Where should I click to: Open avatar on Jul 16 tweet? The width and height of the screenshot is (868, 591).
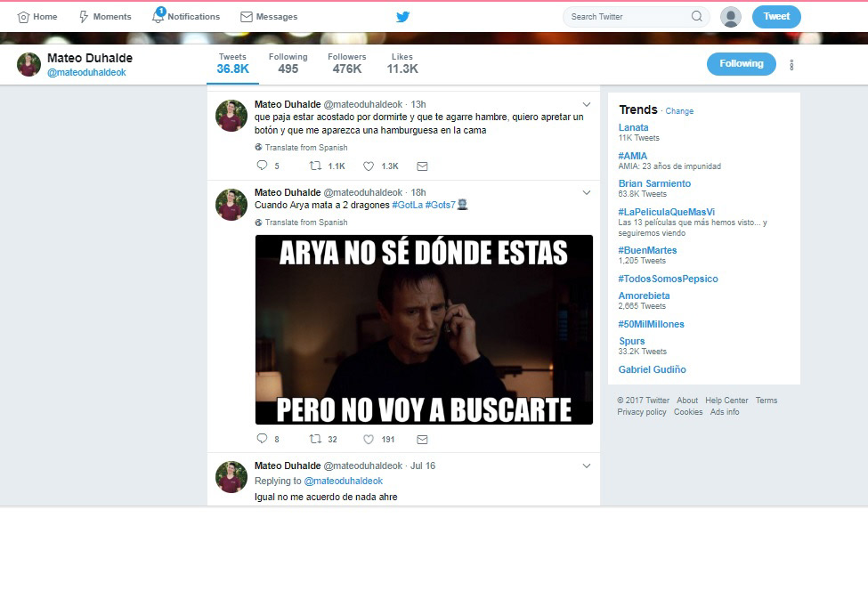pos(231,477)
